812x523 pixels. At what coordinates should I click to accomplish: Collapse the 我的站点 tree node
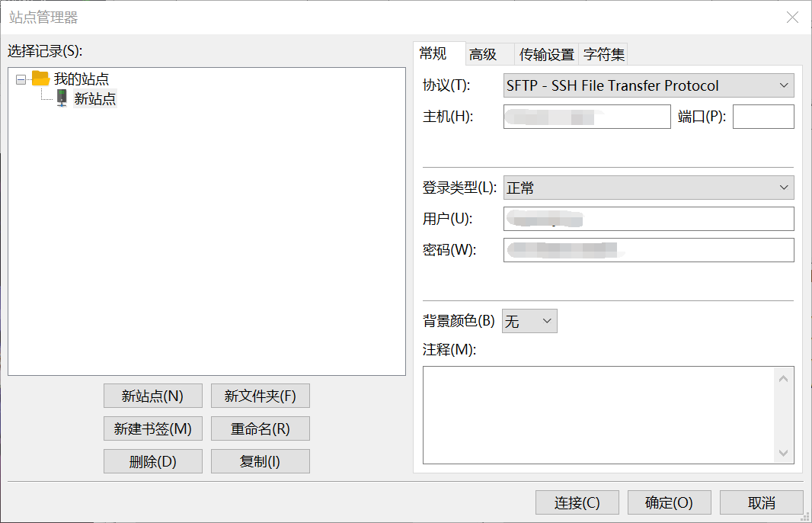coord(19,78)
